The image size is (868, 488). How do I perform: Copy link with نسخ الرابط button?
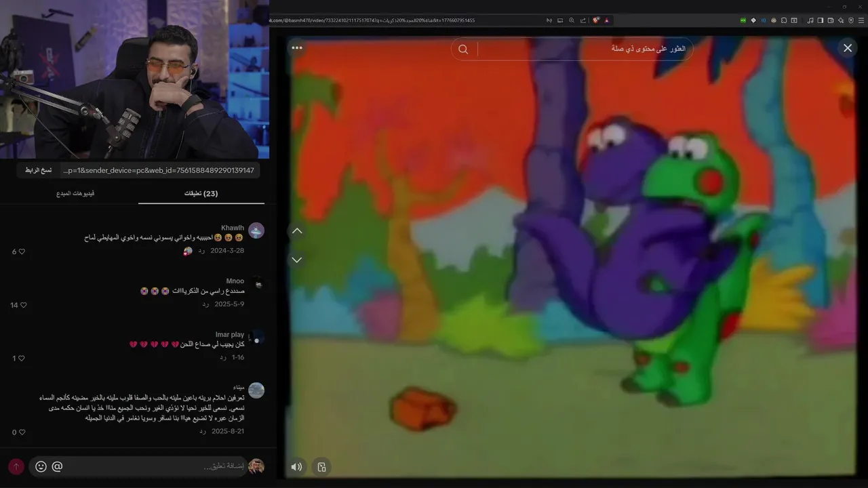(38, 170)
